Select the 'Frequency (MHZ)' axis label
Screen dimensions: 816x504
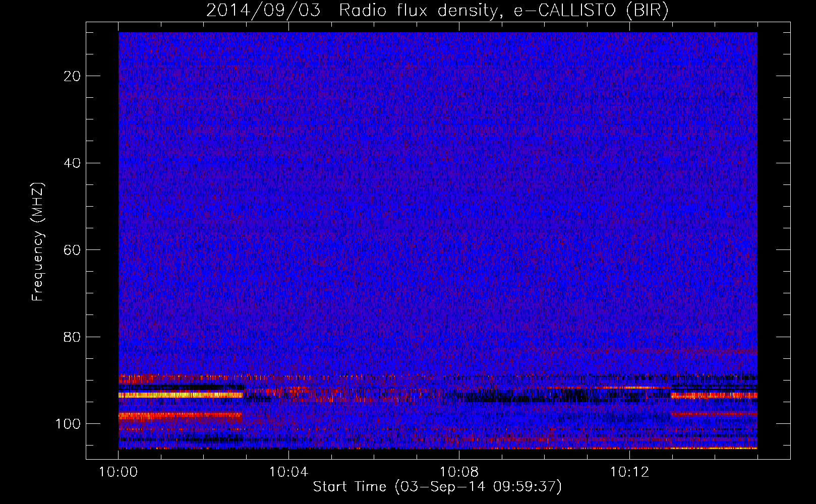click(x=38, y=242)
